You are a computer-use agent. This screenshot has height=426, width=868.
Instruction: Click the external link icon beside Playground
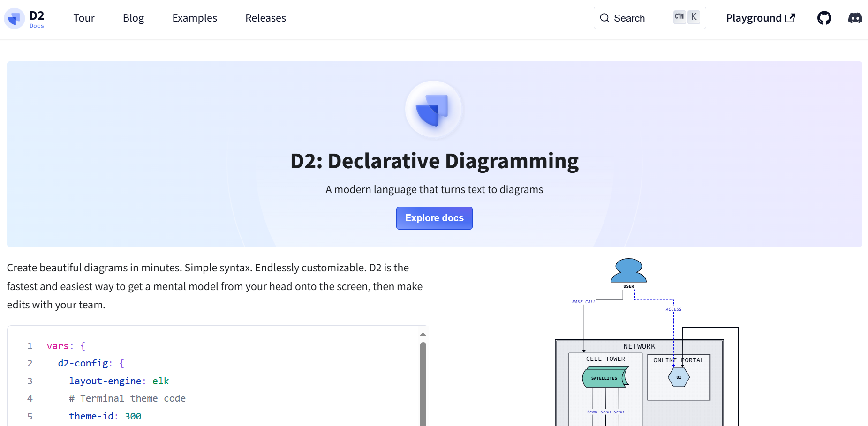click(790, 18)
